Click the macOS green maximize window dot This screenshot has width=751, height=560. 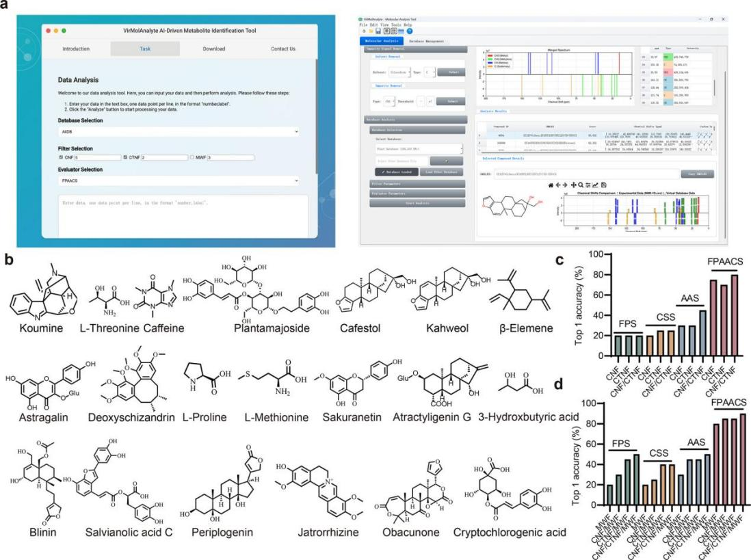pos(72,31)
